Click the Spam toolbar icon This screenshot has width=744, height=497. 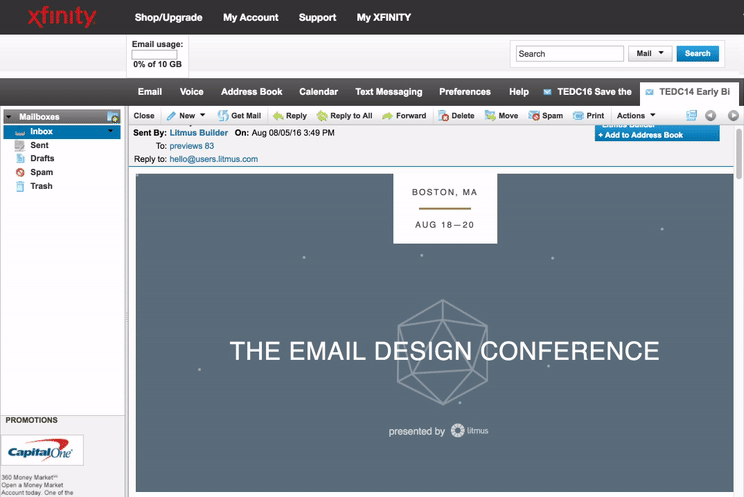534,116
